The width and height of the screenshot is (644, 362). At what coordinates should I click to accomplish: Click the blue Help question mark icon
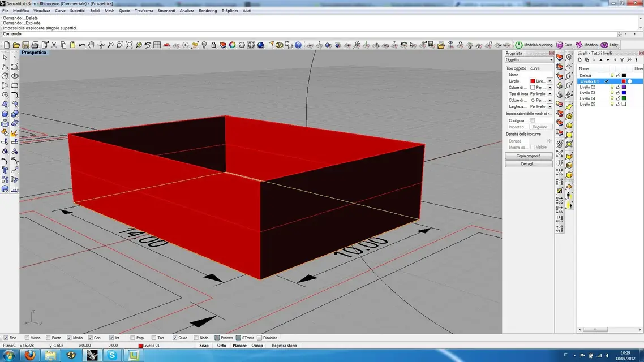(298, 45)
